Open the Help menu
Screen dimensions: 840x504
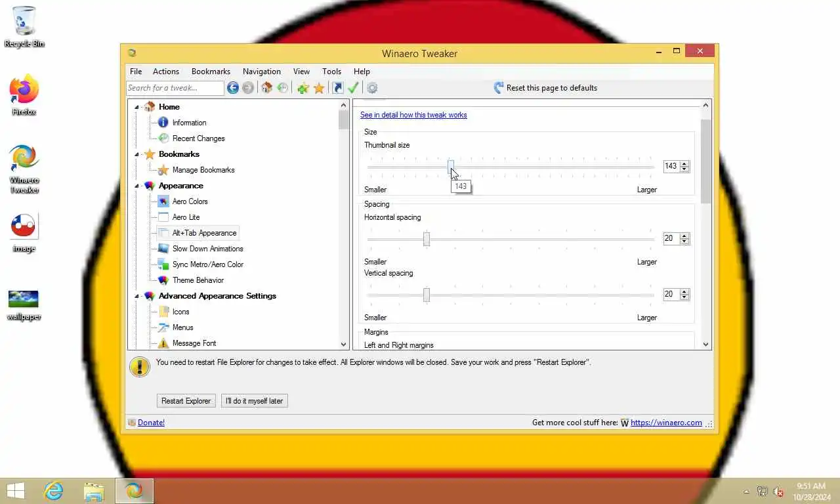tap(362, 72)
